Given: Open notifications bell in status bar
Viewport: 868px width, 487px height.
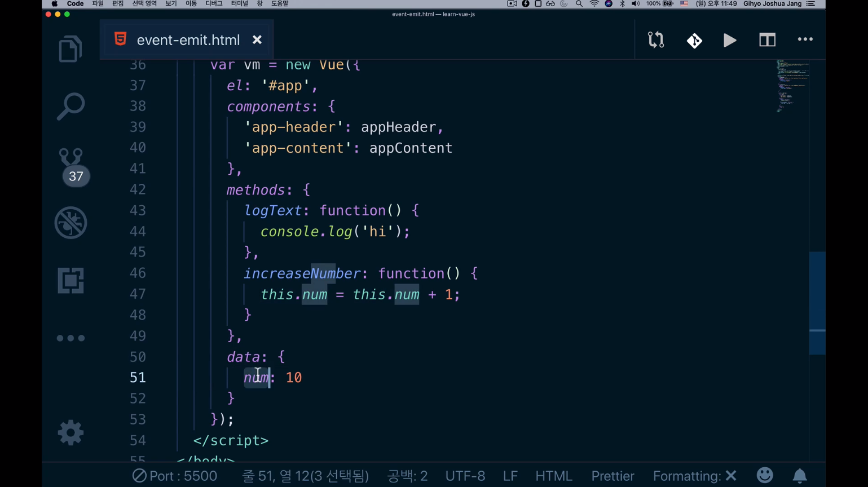Looking at the screenshot, I should [799, 476].
